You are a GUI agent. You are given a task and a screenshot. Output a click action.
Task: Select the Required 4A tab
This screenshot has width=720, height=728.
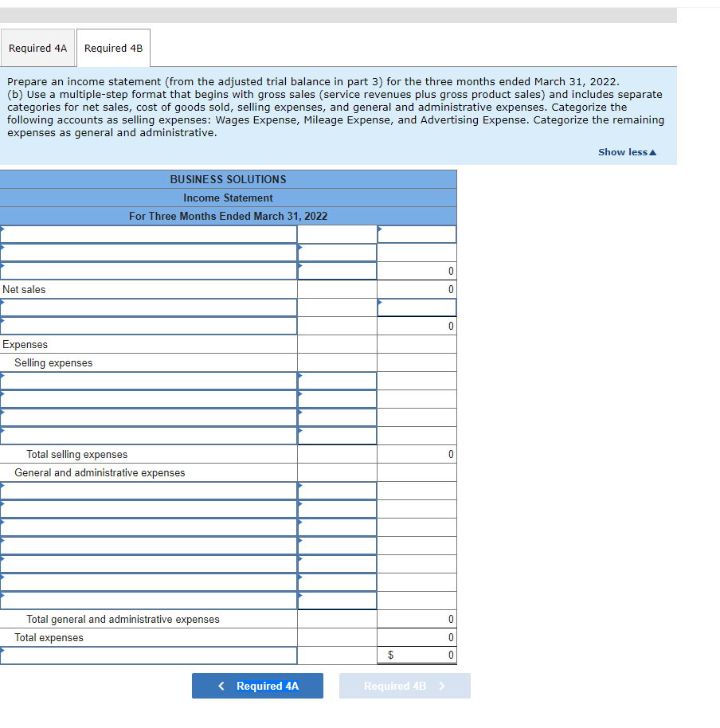37,48
